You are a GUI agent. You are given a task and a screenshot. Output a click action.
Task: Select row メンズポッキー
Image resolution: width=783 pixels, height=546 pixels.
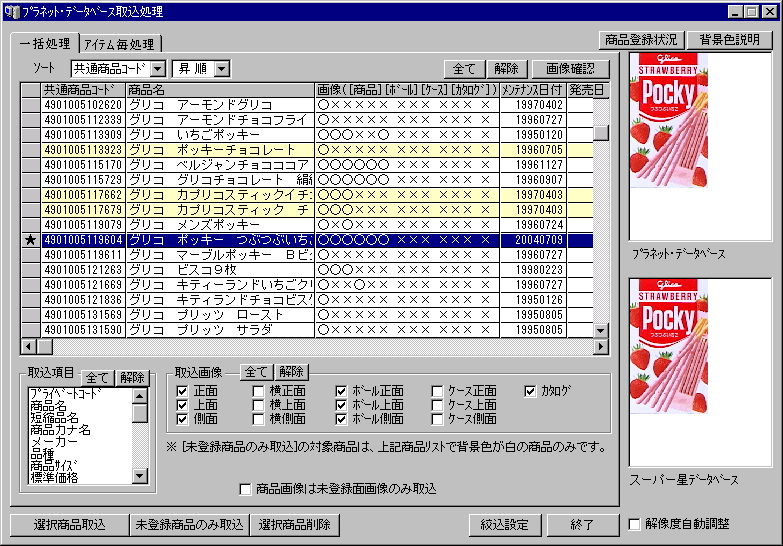(x=307, y=225)
